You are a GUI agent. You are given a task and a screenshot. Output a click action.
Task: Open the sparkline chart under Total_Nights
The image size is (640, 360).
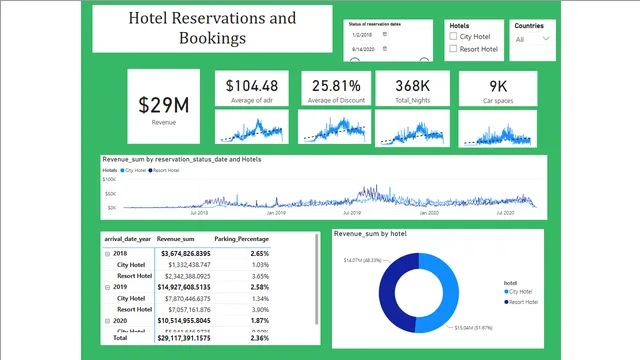413,128
